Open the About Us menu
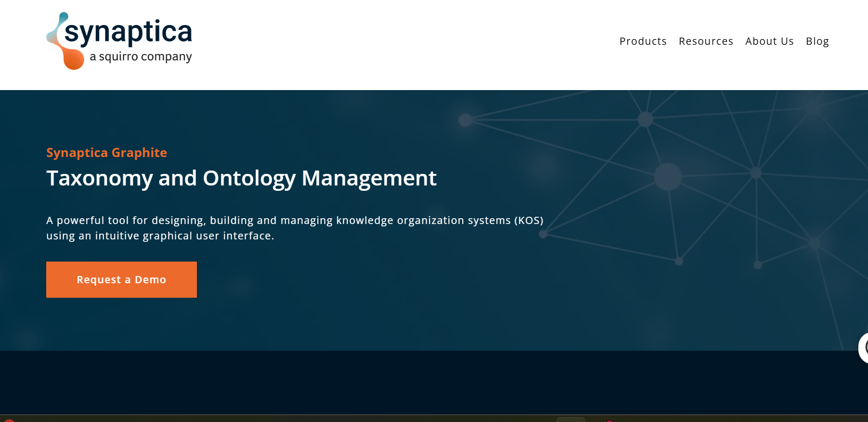Viewport: 868px width, 422px height. 769,41
